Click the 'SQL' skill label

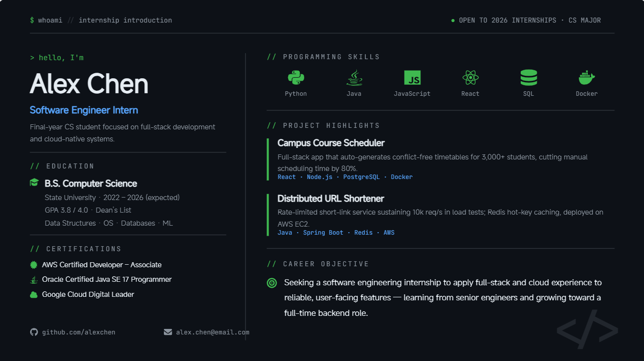pyautogui.click(x=528, y=94)
